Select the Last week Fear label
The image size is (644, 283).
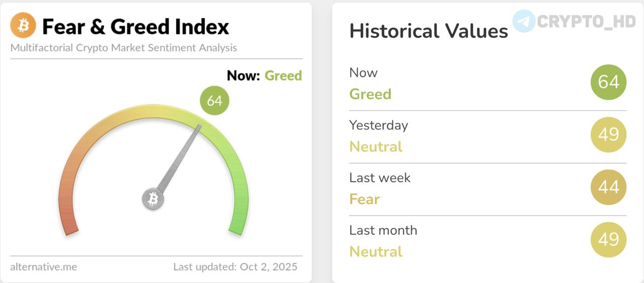pos(364,199)
